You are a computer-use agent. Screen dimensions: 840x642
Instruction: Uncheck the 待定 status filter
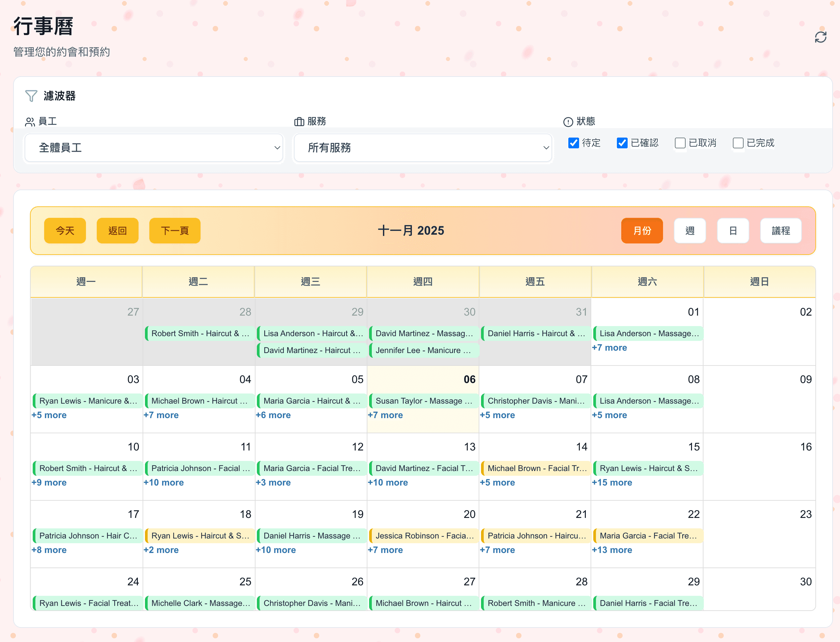(573, 143)
